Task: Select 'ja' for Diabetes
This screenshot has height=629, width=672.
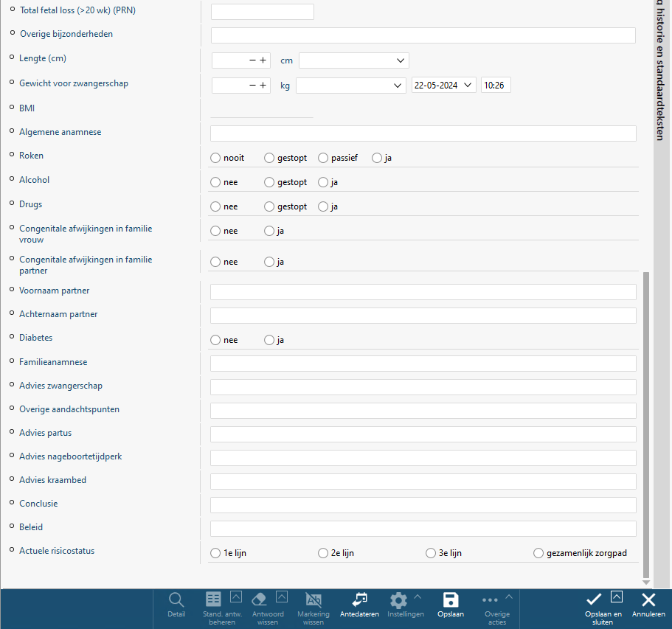Action: 269,340
